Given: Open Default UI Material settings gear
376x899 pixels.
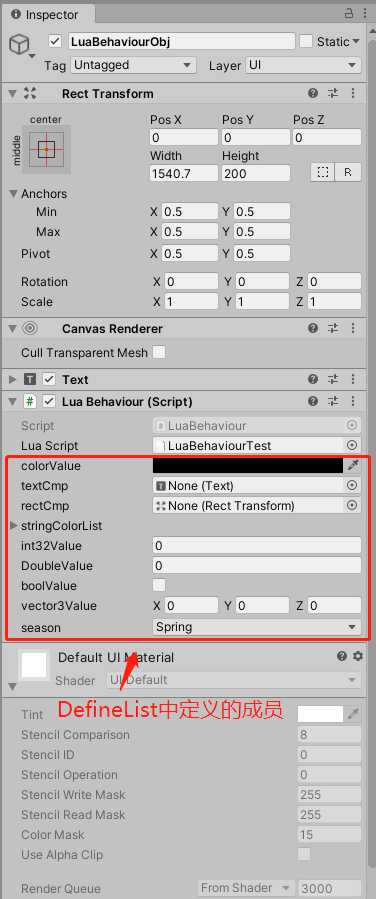Looking at the screenshot, I should coord(358,656).
